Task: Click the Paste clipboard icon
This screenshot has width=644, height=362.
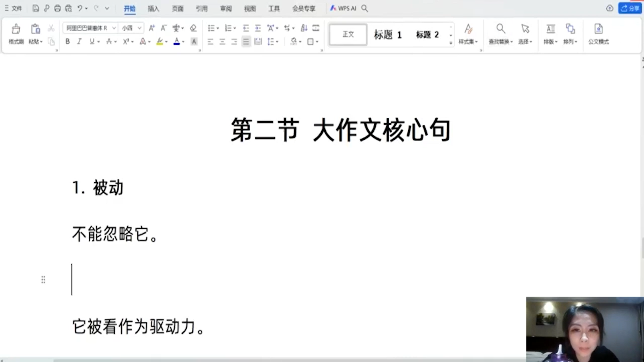Action: [35, 29]
